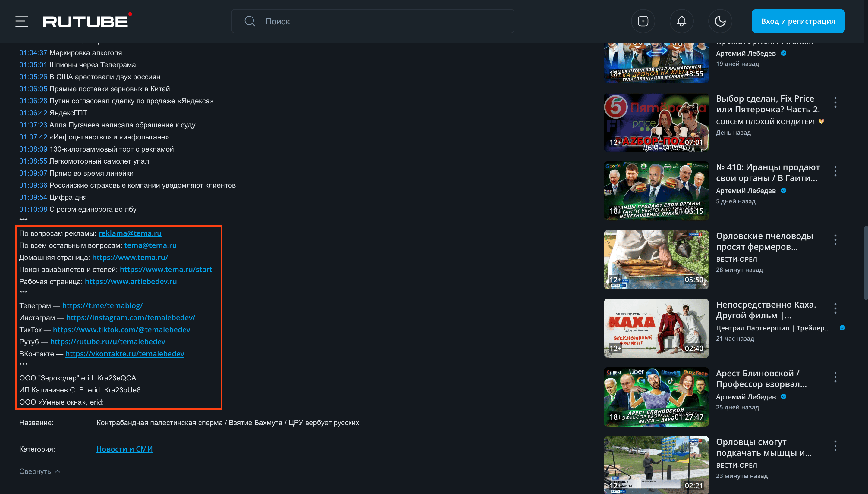Open the Непосредственно Каха video thumbnail
Image resolution: width=868 pixels, height=494 pixels.
pyautogui.click(x=656, y=328)
